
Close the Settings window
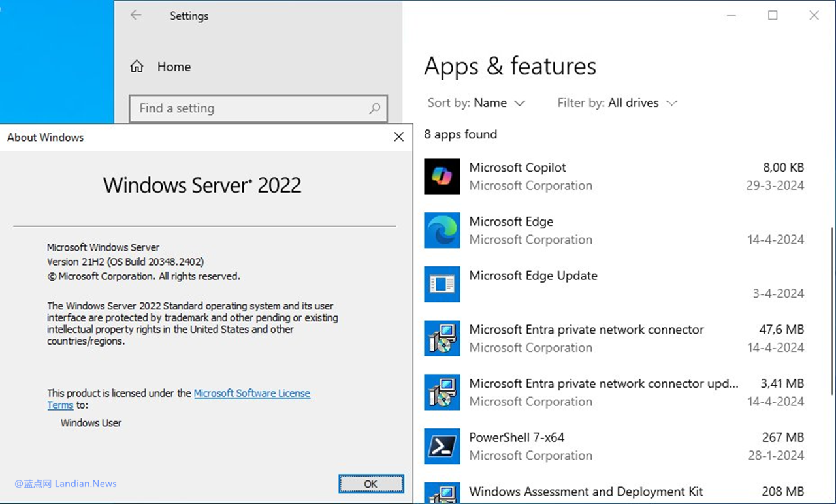pyautogui.click(x=814, y=15)
